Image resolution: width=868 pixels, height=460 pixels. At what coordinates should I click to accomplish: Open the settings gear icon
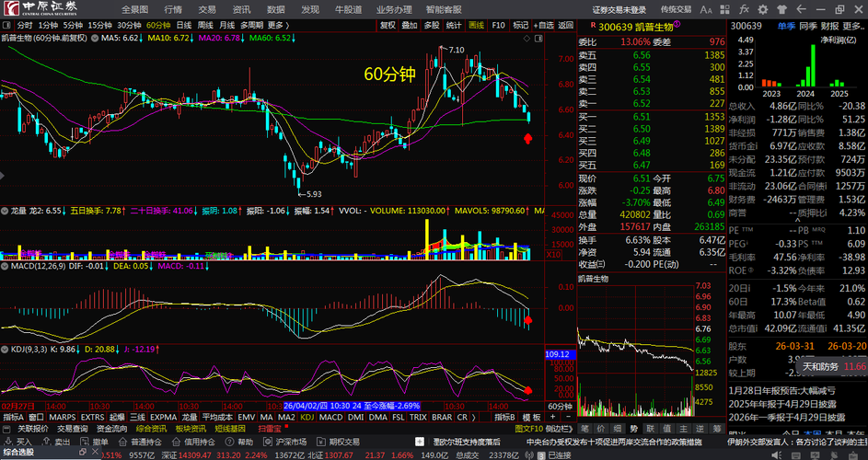point(763,9)
